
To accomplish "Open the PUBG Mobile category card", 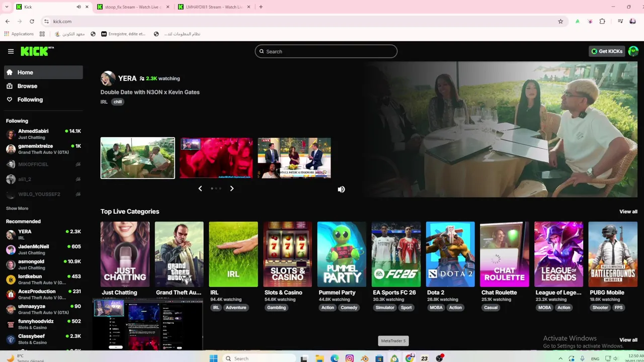I will [x=613, y=254].
